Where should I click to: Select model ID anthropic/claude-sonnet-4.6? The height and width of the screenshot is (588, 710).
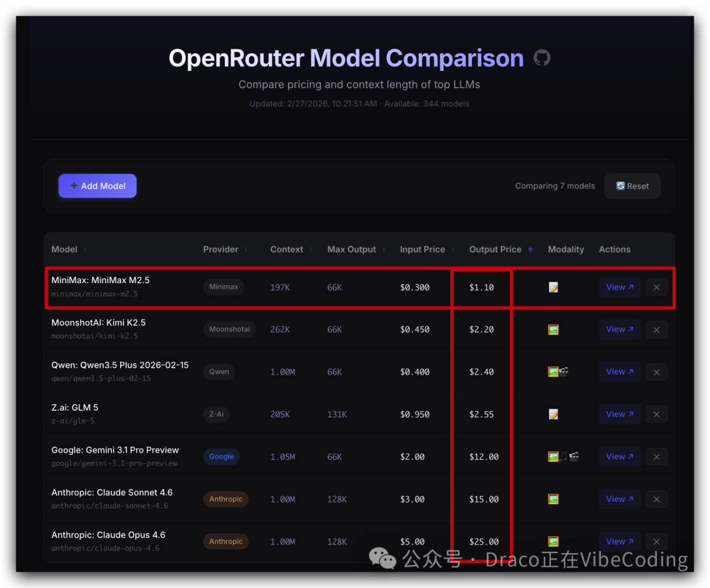point(110,506)
